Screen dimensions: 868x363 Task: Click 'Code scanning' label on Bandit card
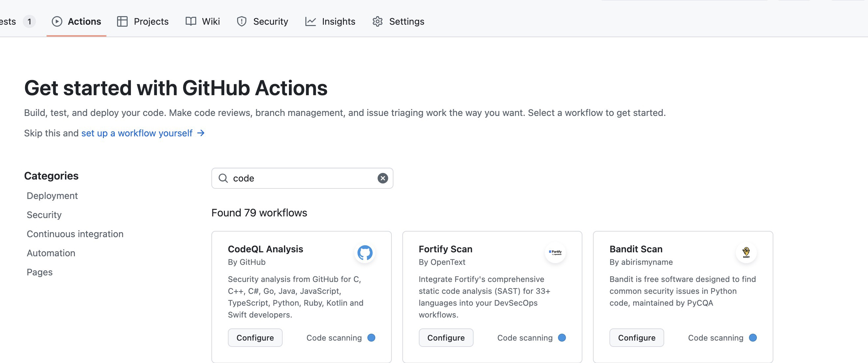coord(715,337)
